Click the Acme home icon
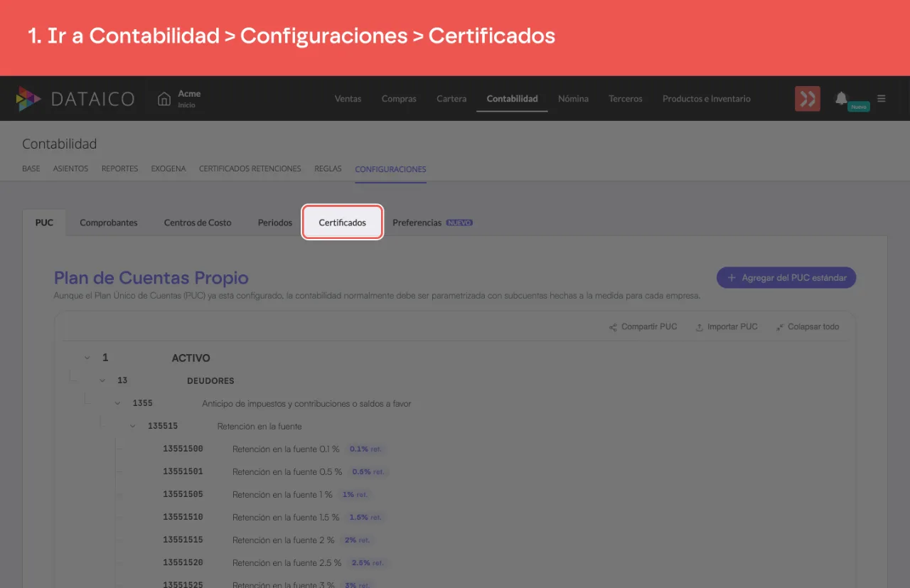 point(164,99)
